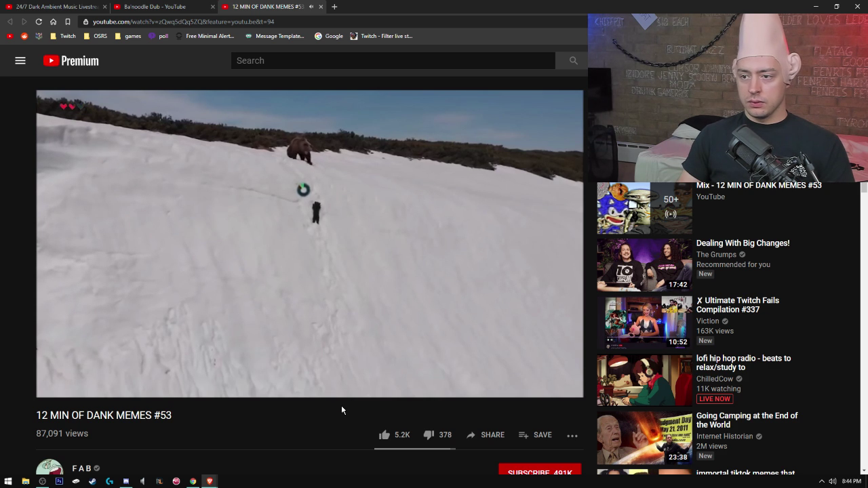This screenshot has height=488, width=868.
Task: Click the browser forward arrow
Action: pyautogui.click(x=24, y=22)
